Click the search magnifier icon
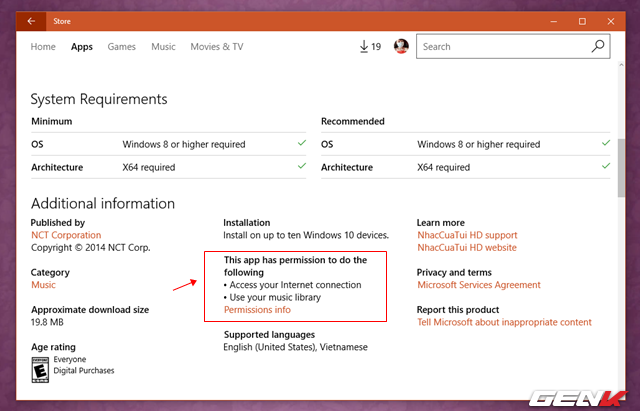Screen dimensions: 640x411 (598, 46)
